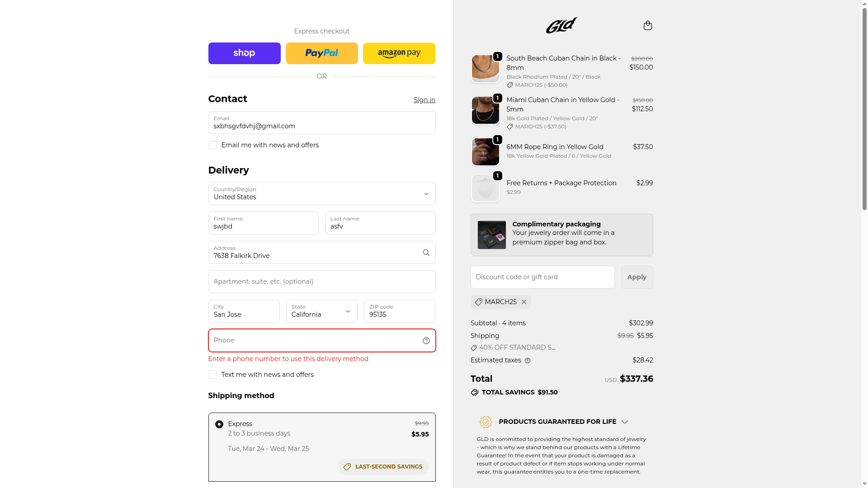Check Email me with news and offers
The image size is (868, 488).
coord(213,145)
